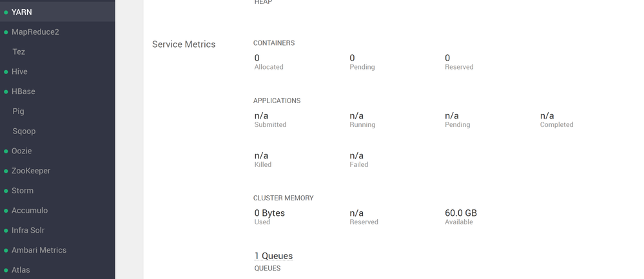Open the Sqoop service
The height and width of the screenshot is (279, 644).
[x=24, y=131]
